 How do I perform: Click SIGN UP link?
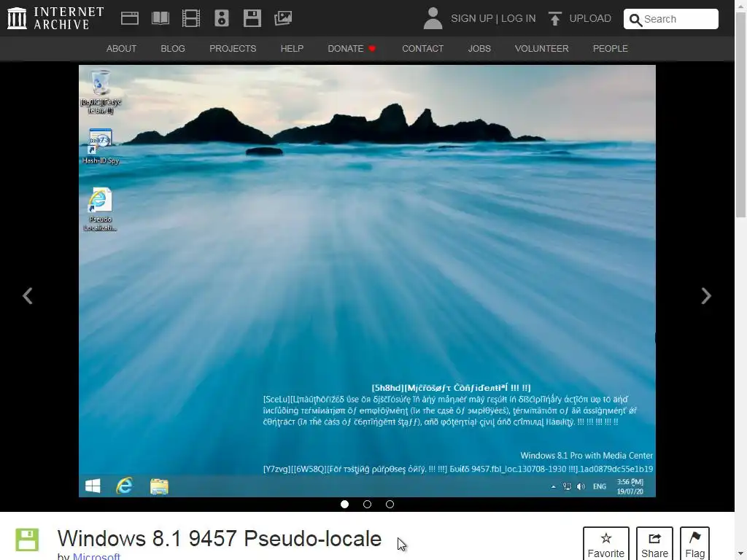click(x=472, y=18)
